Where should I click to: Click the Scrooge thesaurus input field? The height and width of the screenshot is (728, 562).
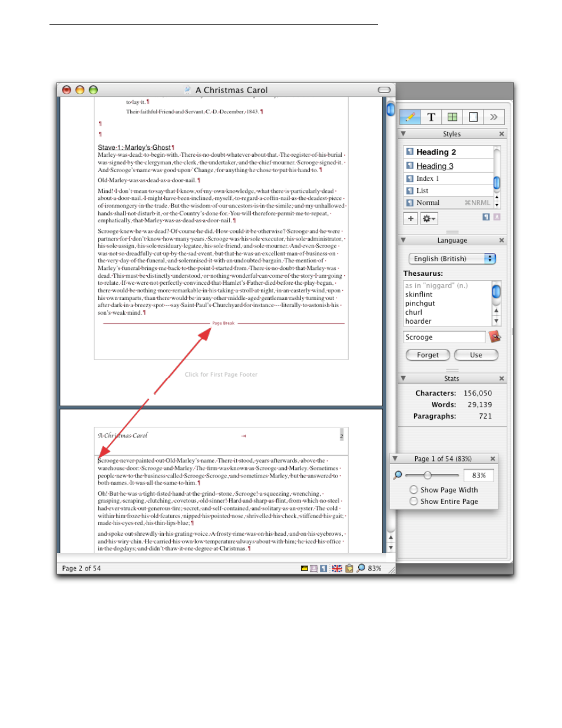coord(445,337)
